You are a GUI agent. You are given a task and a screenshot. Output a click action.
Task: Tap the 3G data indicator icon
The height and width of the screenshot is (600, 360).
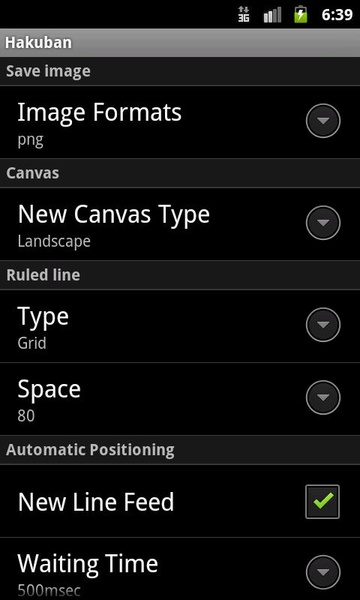(243, 15)
